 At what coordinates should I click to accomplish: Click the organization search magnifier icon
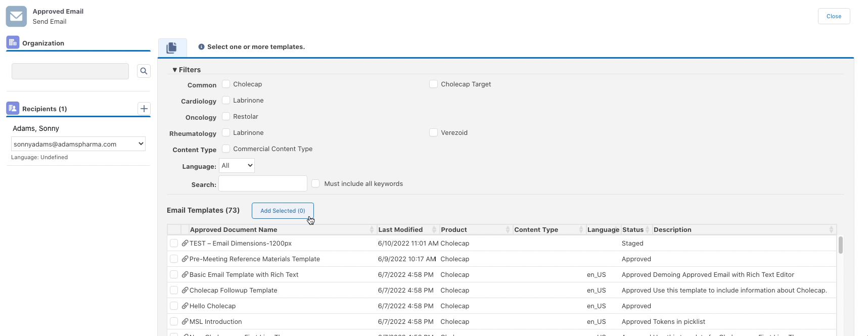(x=144, y=71)
